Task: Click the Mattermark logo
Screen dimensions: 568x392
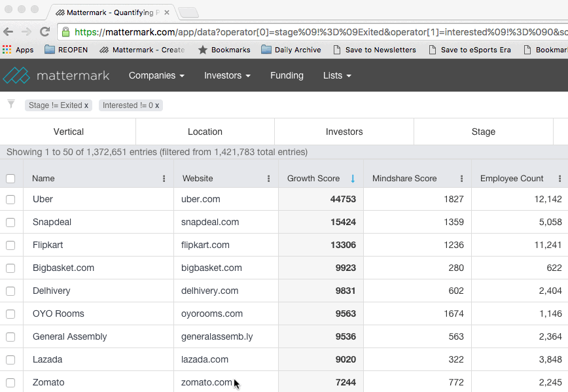Action: click(x=56, y=75)
